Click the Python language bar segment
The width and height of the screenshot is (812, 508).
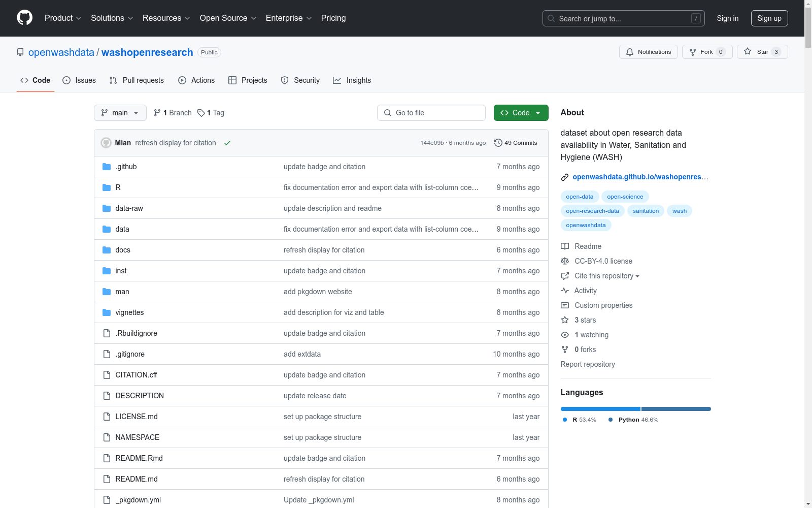pyautogui.click(x=676, y=409)
